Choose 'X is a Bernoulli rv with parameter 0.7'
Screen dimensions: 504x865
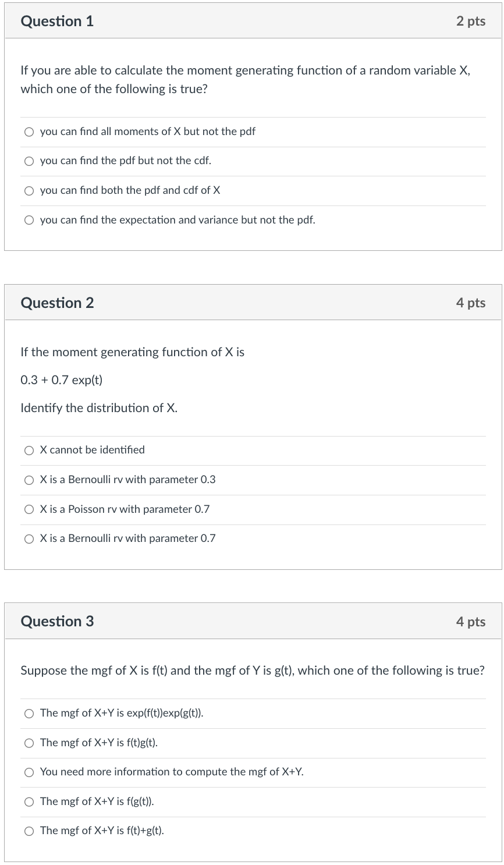(x=29, y=538)
